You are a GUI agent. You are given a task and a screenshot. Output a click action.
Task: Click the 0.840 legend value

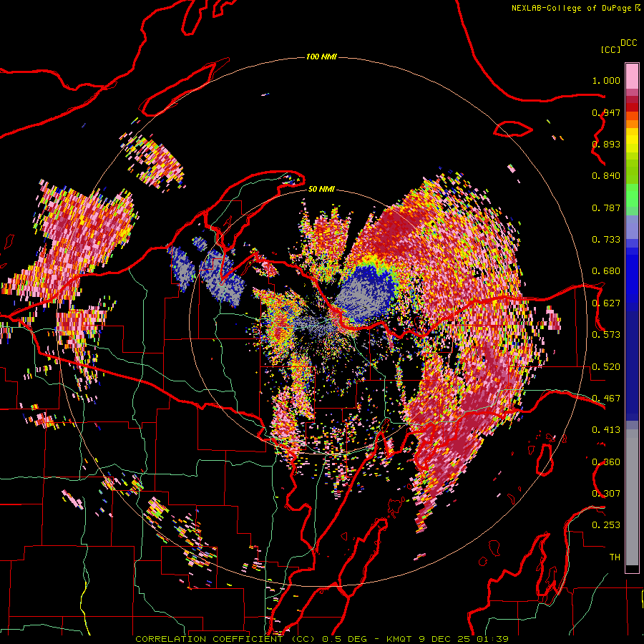click(606, 176)
